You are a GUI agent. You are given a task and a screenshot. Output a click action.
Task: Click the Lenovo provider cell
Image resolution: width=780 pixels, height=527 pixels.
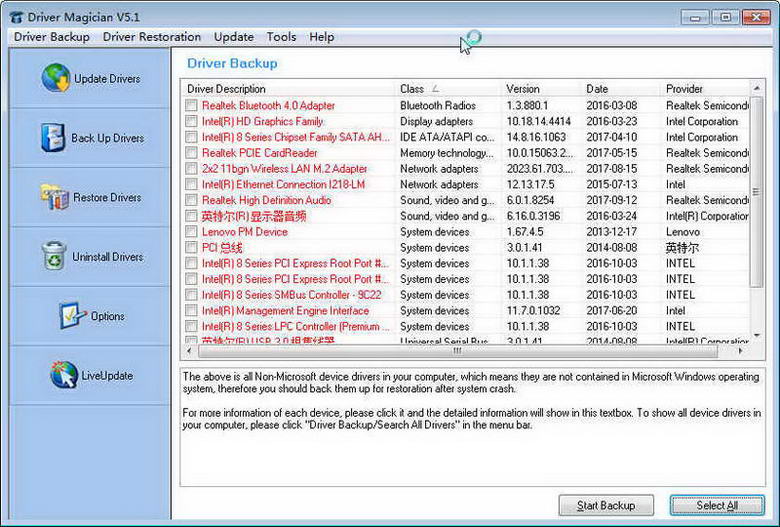(x=683, y=231)
